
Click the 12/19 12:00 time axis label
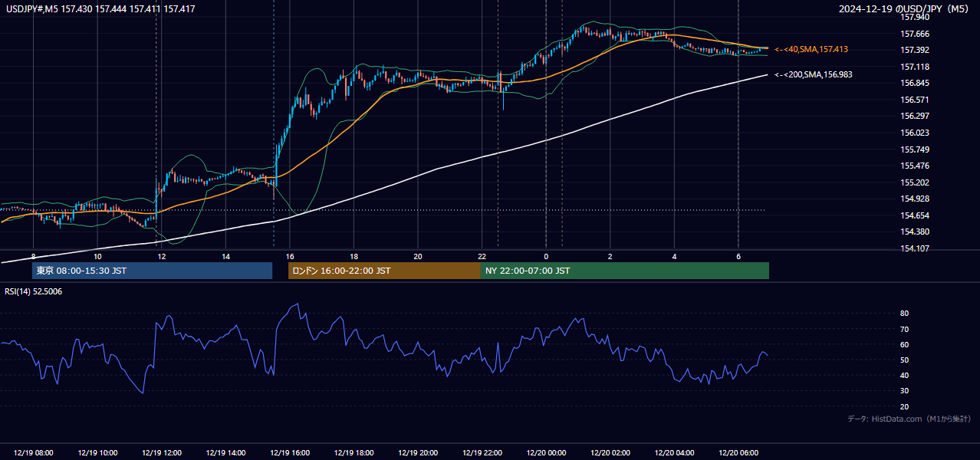point(162,453)
